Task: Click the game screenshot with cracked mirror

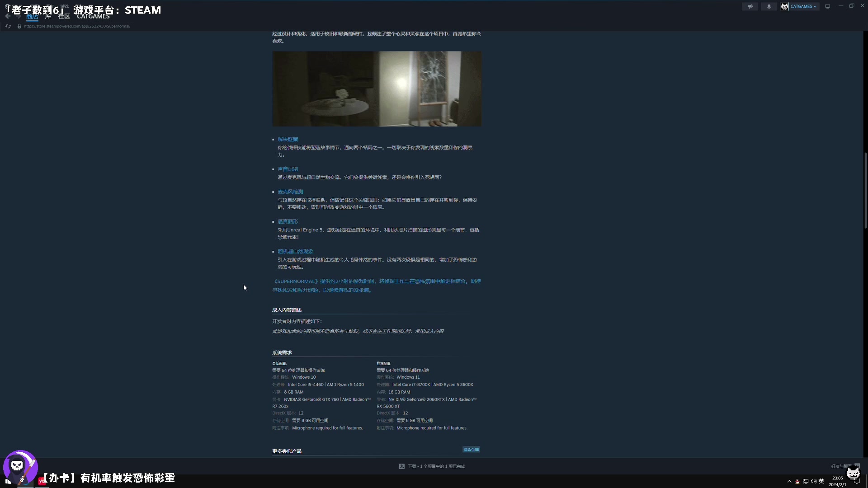Action: click(377, 89)
